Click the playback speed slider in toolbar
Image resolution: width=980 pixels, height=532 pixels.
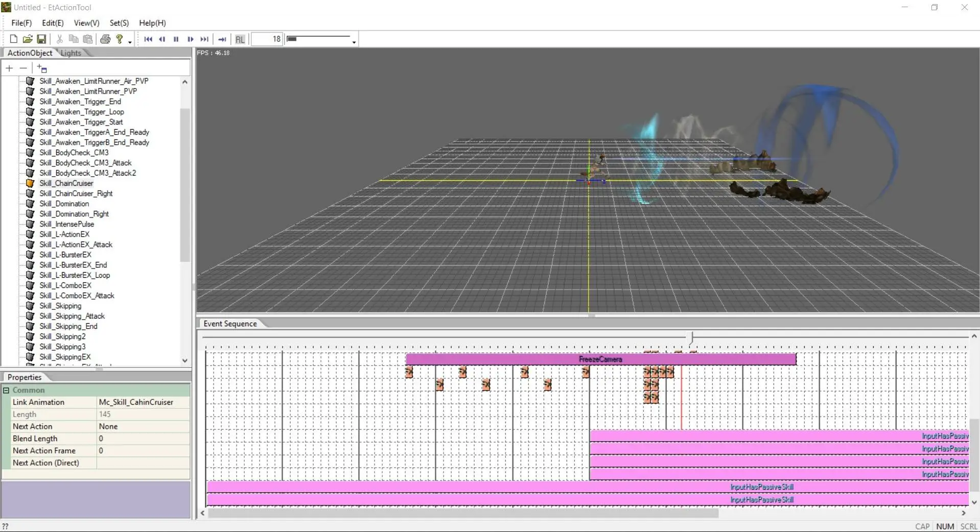318,39
